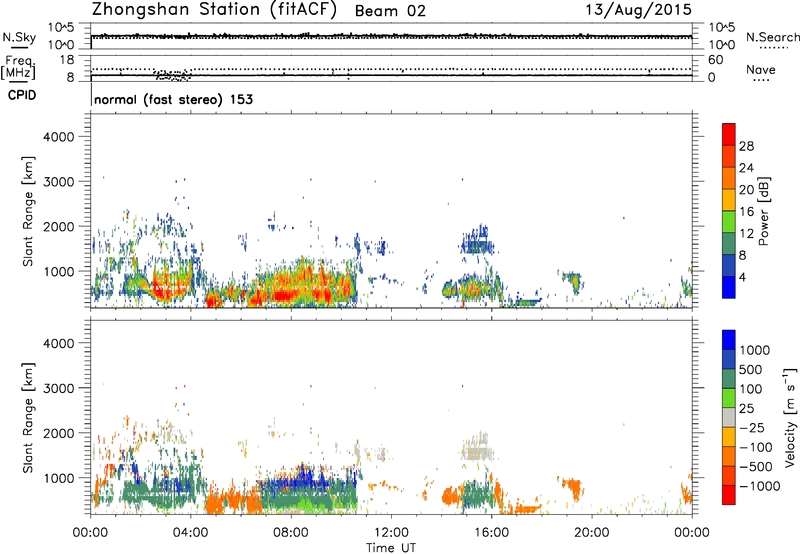The image size is (800, 554).
Task: Click the '-25' label on Velocity colorbar
Action: click(x=752, y=428)
